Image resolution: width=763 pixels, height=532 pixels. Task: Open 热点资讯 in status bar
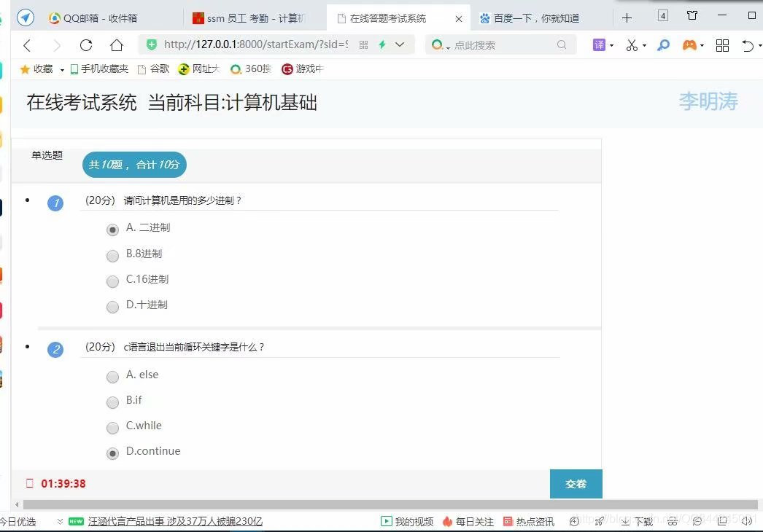[529, 522]
